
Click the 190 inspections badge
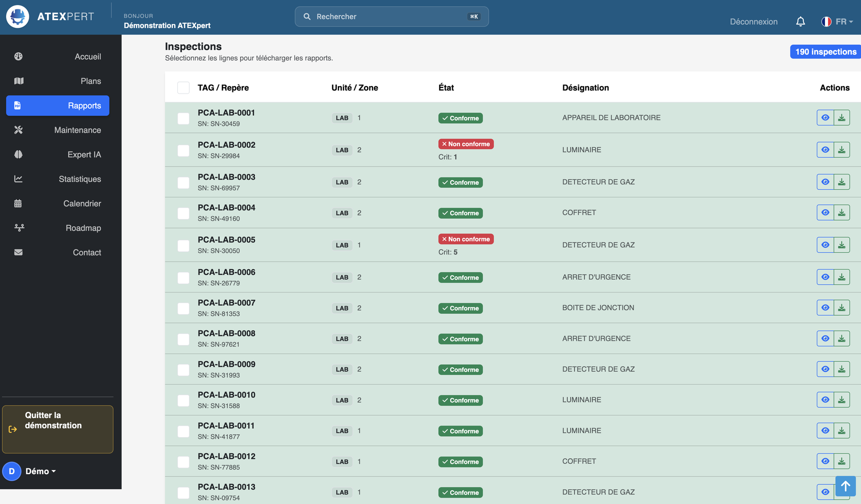tap(826, 52)
